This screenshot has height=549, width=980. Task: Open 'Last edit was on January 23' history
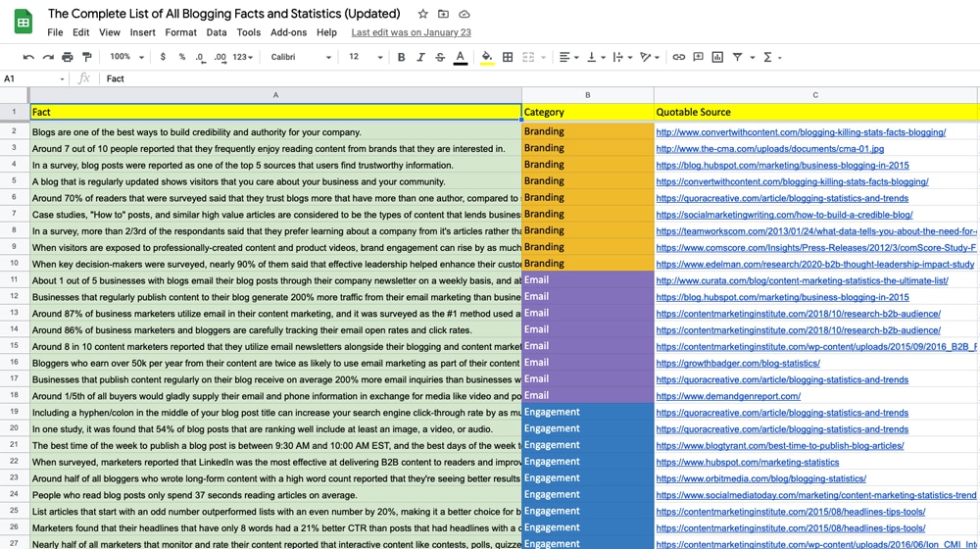click(x=412, y=32)
